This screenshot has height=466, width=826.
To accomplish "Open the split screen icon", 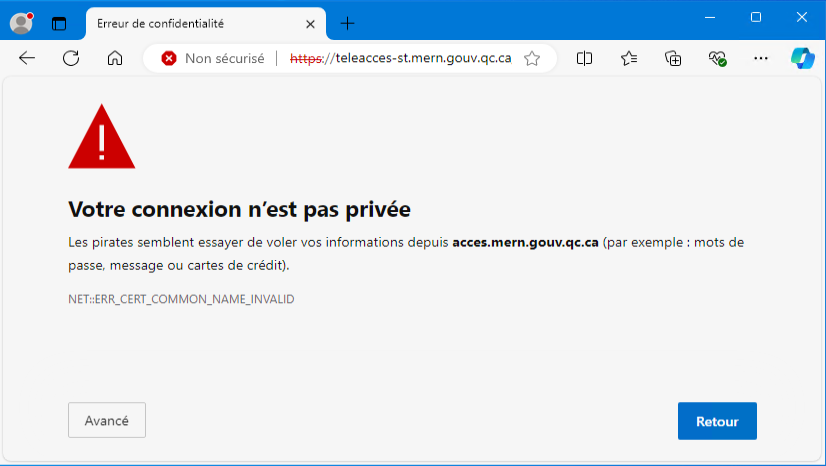I will [585, 58].
